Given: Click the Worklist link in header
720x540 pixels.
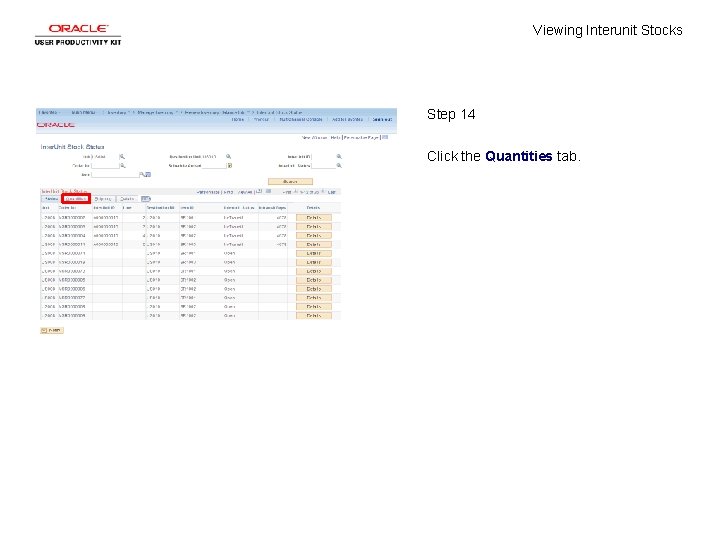Looking at the screenshot, I should tap(261, 119).
